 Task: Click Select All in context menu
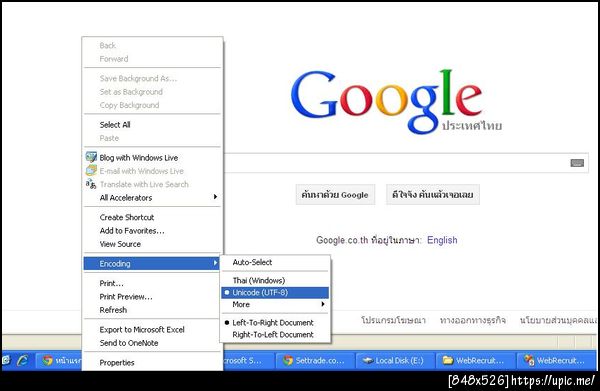[152, 125]
